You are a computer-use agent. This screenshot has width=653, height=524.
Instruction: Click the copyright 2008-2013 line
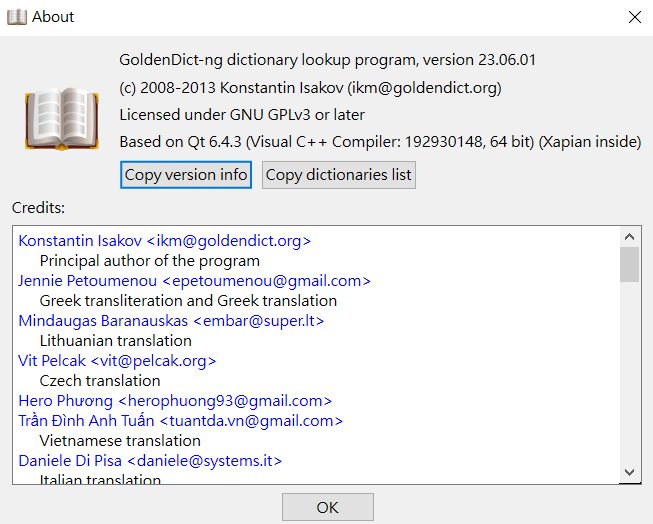[310, 88]
